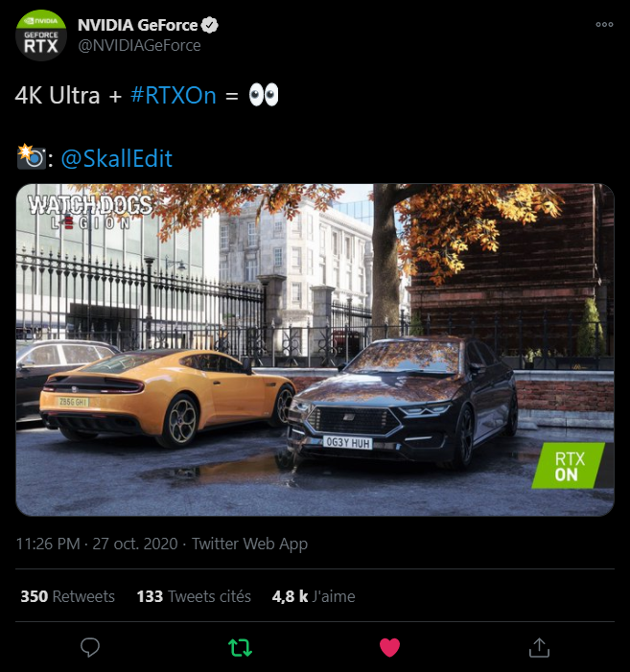Toggle the green retweet icon

(240, 648)
